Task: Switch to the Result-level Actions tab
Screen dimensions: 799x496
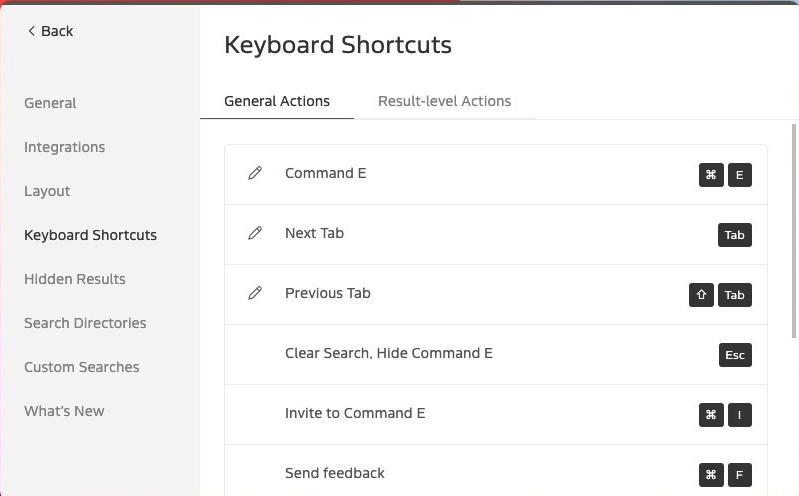Action: (444, 101)
